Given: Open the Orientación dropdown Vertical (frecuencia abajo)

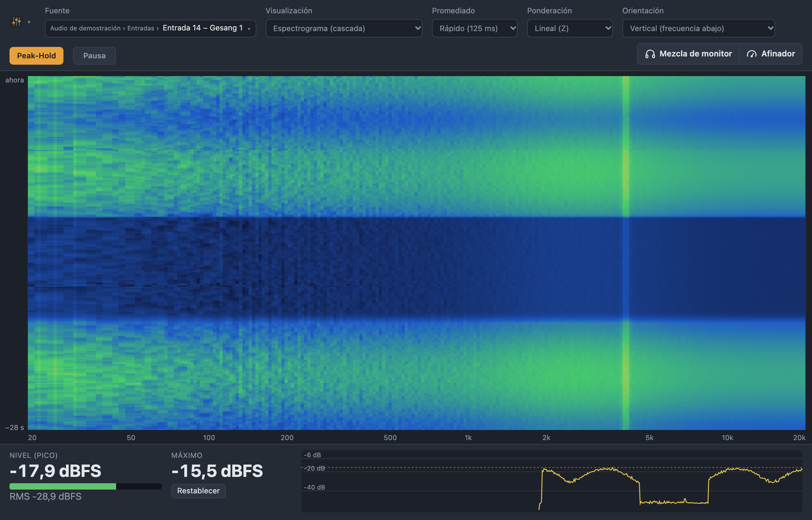Looking at the screenshot, I should tap(699, 28).
